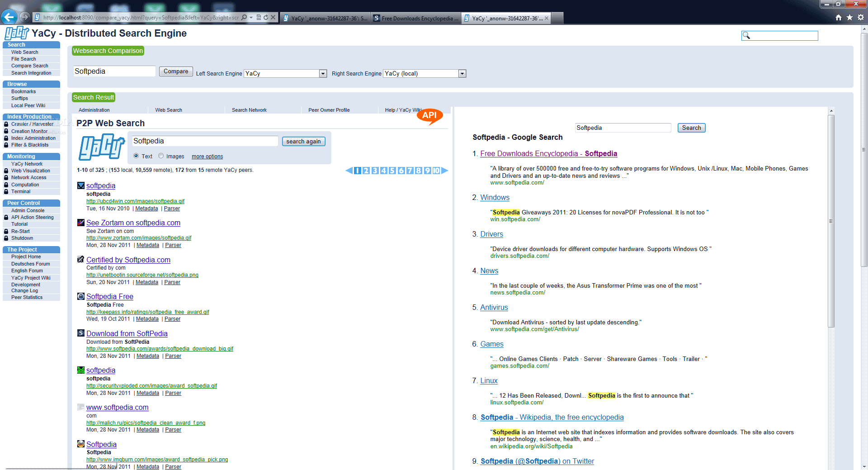Open Search Network menu
This screenshot has height=470, width=868.
tap(249, 110)
